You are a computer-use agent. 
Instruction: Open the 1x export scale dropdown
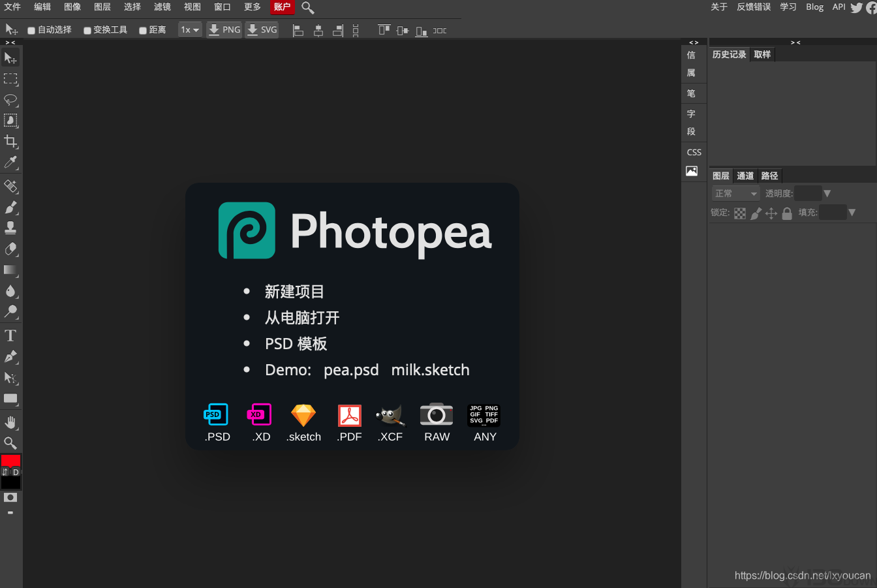coord(190,30)
